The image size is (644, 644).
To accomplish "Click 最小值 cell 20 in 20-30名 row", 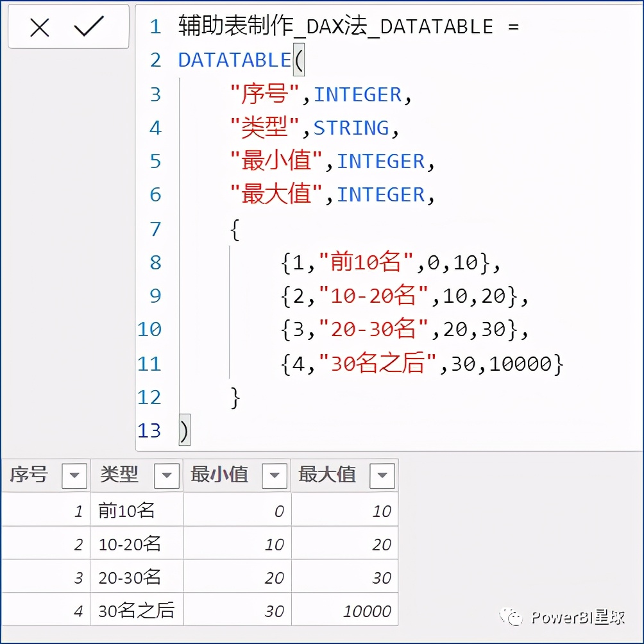I will click(237, 577).
